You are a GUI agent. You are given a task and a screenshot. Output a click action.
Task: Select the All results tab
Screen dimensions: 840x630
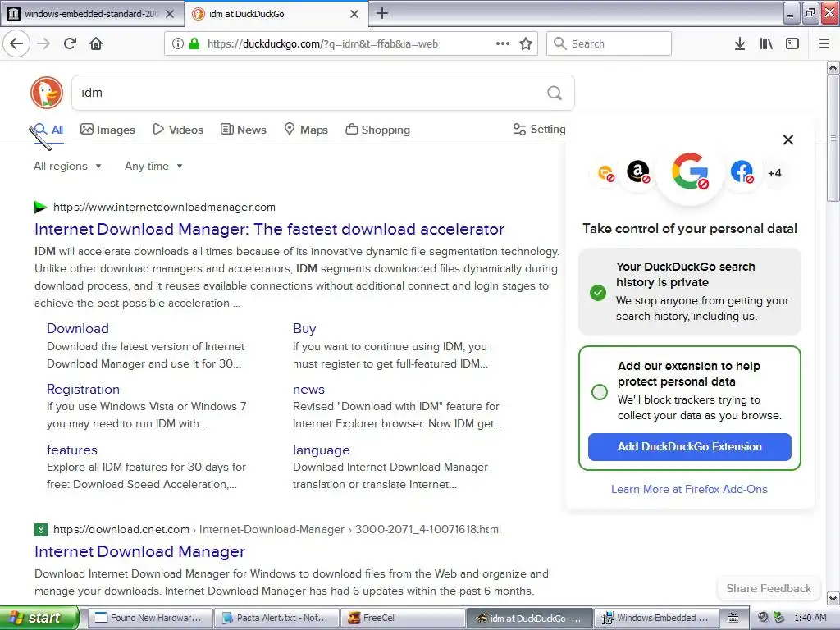pos(48,130)
